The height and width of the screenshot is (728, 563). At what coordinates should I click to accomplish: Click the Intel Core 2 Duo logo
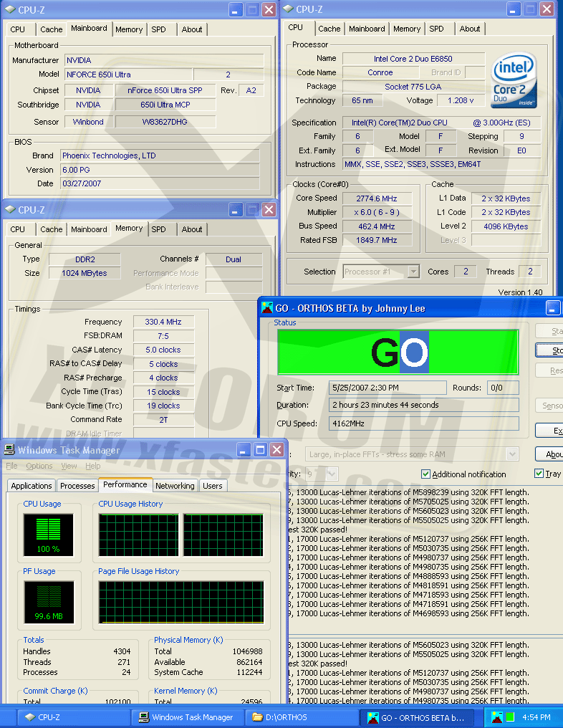(514, 80)
